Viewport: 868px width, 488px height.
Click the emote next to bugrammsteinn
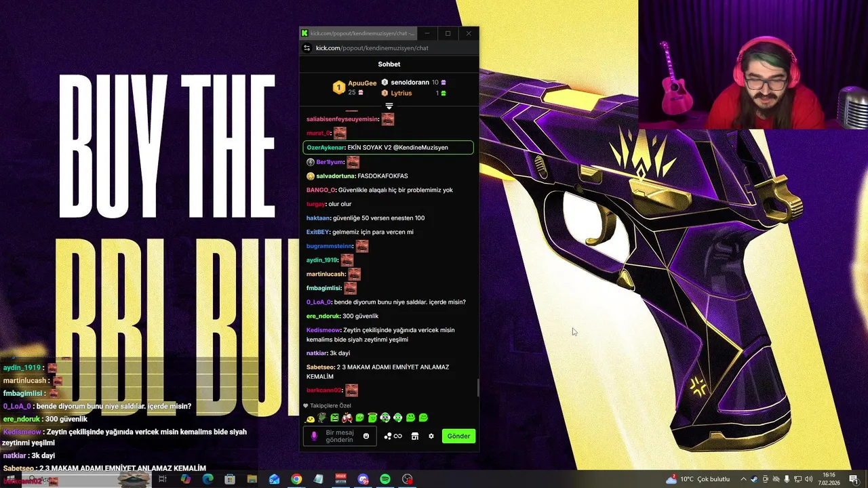(x=362, y=246)
